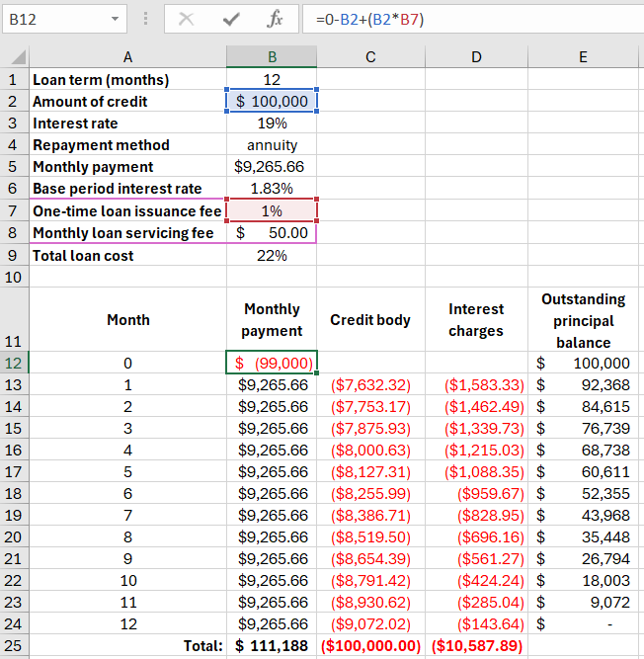Select interest charge ($1,583.33)

[x=476, y=384]
